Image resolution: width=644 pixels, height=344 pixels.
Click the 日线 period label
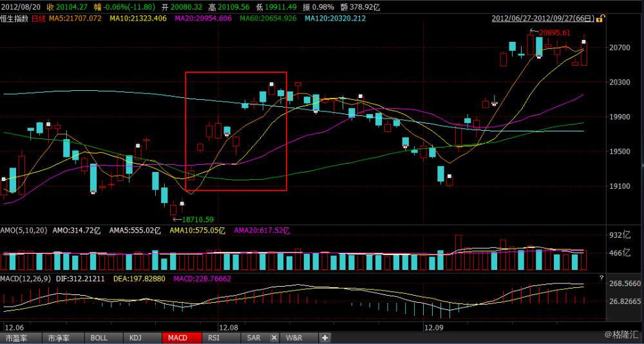click(39, 19)
